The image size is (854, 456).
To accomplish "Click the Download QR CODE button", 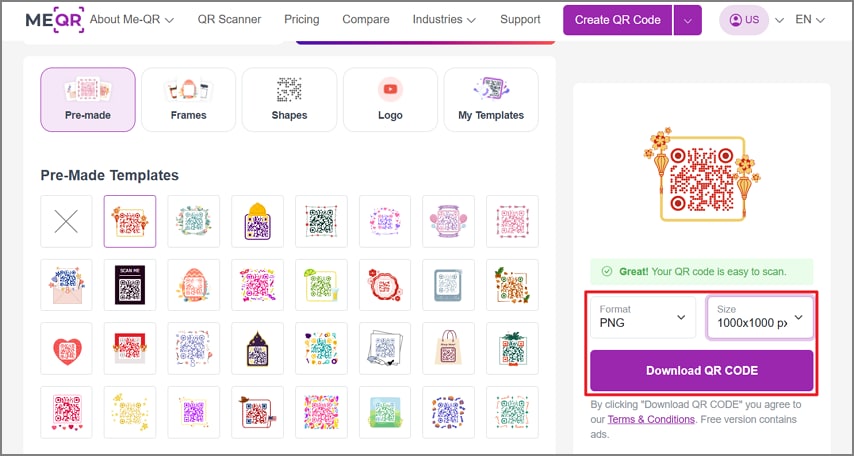I will click(702, 370).
